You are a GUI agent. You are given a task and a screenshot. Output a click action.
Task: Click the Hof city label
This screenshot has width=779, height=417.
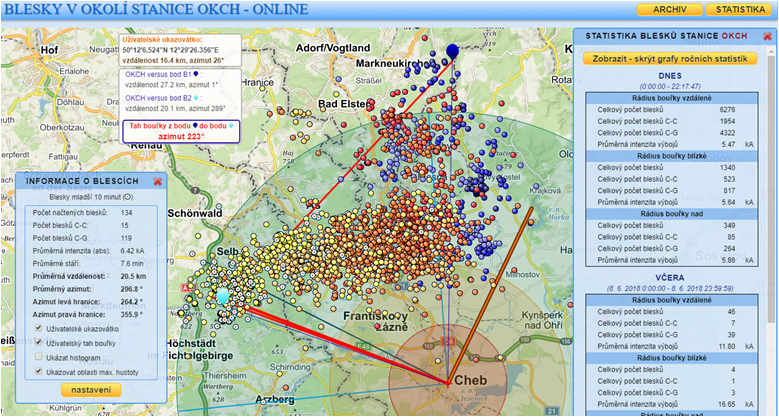click(50, 50)
